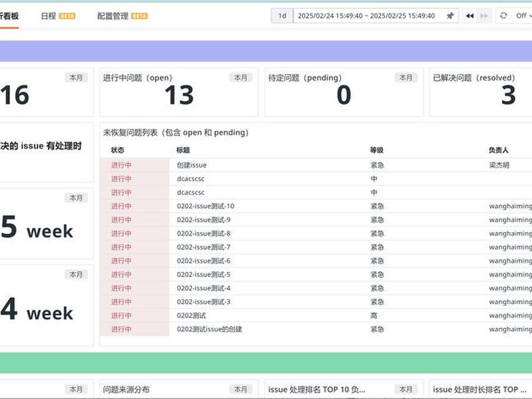The height and width of the screenshot is (399, 532).
Task: Sort table by 负责人 column header
Action: [498, 150]
